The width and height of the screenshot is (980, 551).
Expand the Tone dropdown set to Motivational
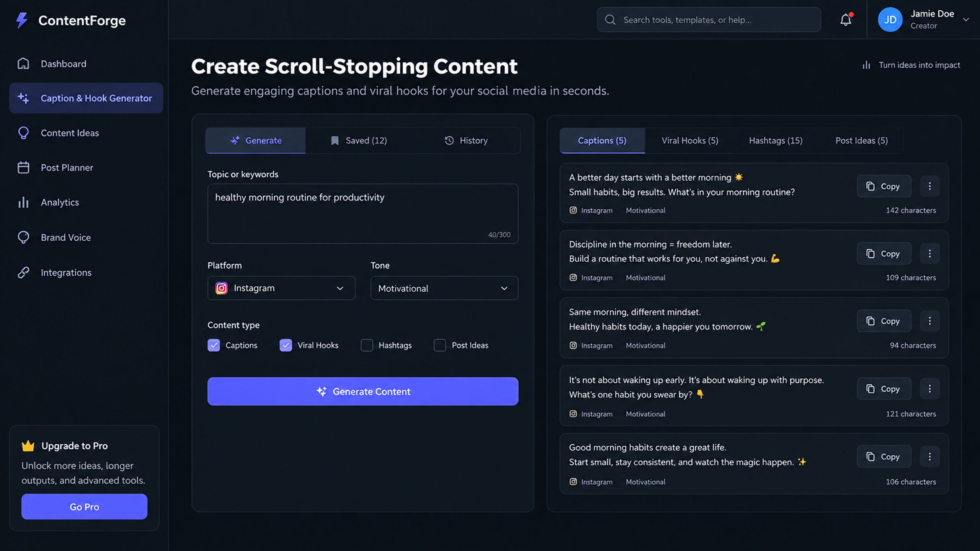[x=444, y=288]
